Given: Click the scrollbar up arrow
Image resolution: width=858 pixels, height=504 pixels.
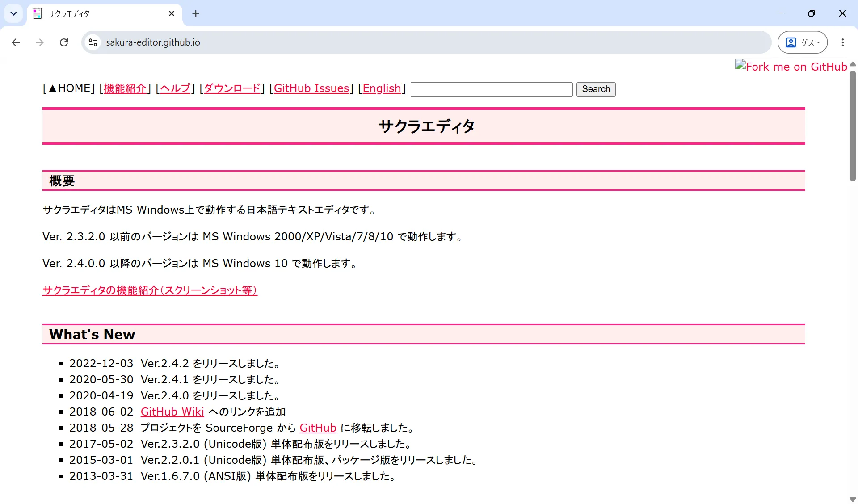Looking at the screenshot, I should point(853,64).
